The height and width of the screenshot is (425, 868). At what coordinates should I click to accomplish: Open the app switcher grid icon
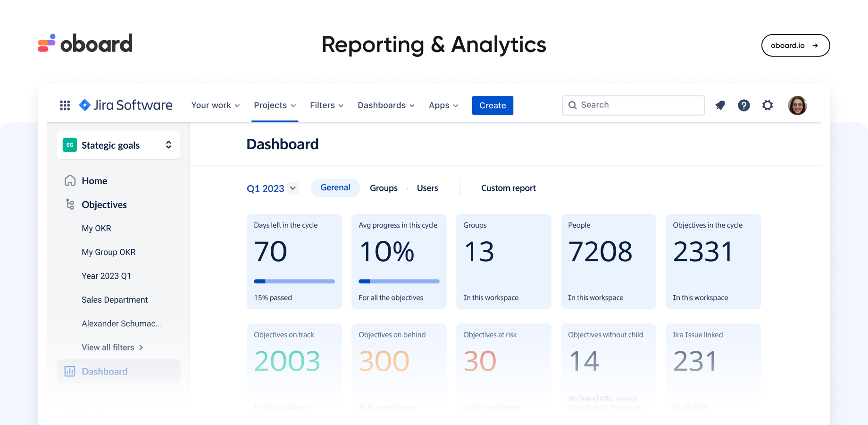point(65,105)
